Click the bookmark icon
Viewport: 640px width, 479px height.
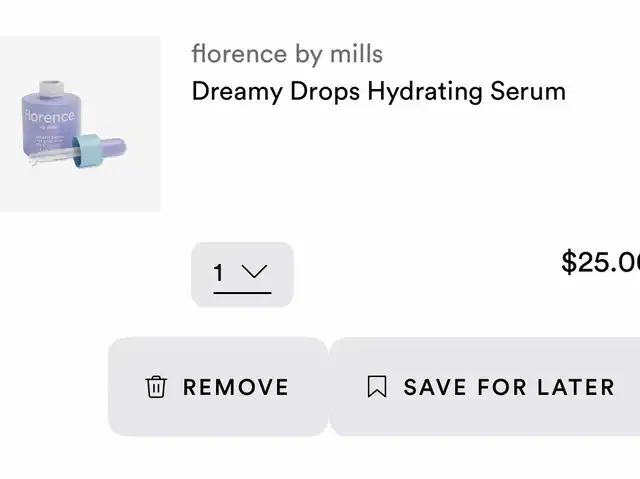click(x=377, y=386)
